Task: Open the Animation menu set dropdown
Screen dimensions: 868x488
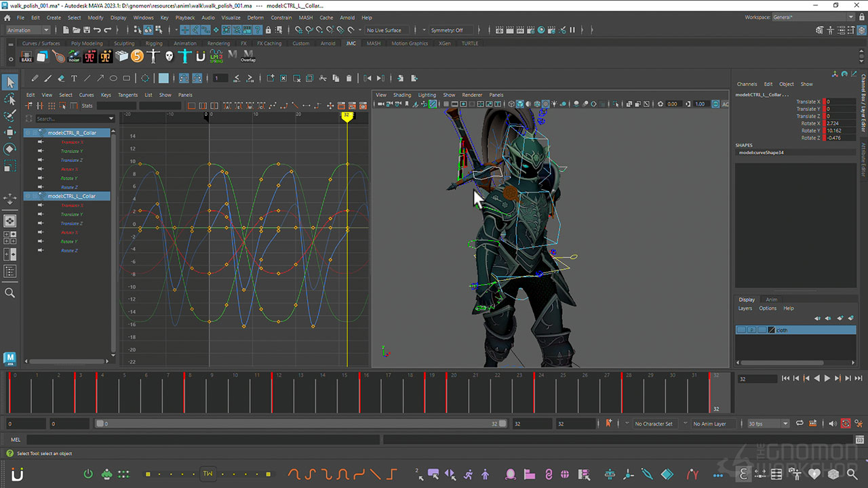Action: coord(28,30)
